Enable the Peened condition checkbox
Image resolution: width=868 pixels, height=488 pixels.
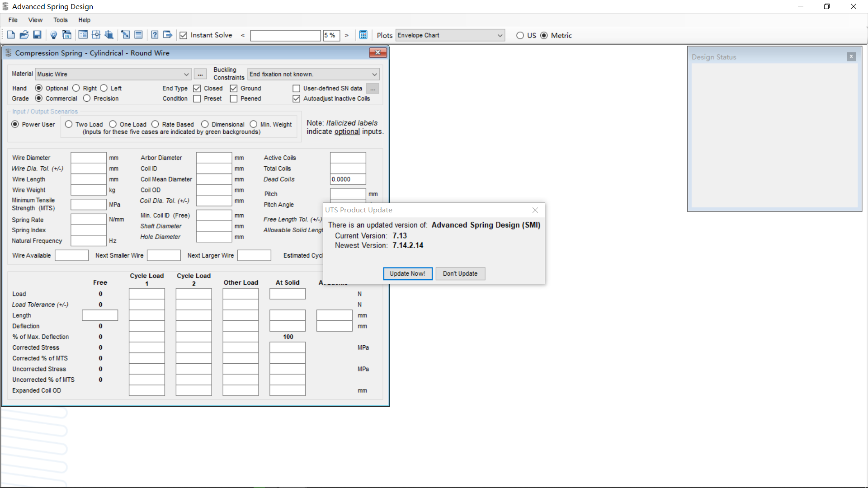pyautogui.click(x=234, y=99)
